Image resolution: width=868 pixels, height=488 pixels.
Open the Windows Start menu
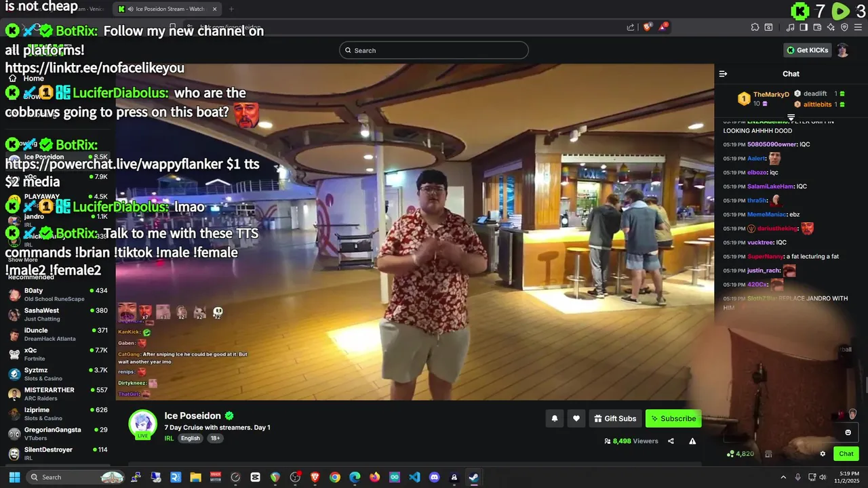(14, 477)
